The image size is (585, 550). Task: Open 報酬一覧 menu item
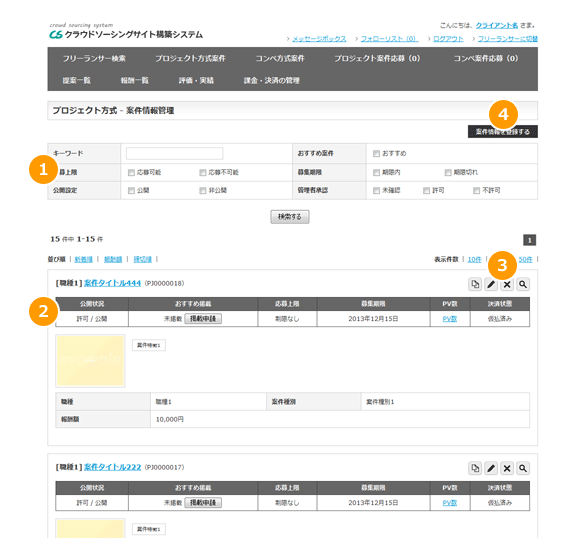point(135,81)
